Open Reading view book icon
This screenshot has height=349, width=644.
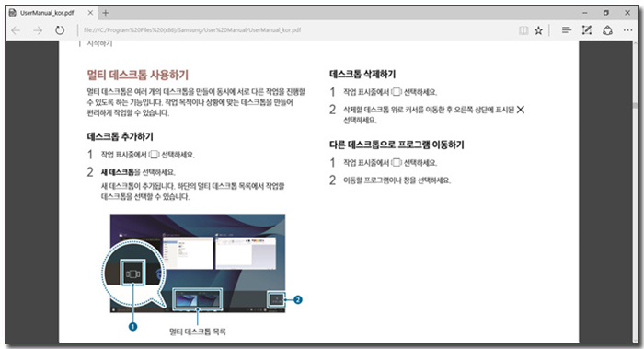(523, 30)
